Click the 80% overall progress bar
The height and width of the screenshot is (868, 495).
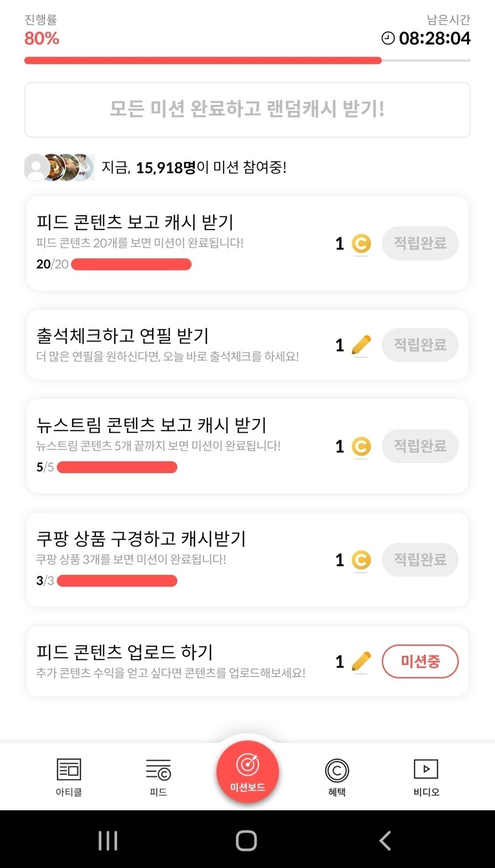[x=247, y=60]
